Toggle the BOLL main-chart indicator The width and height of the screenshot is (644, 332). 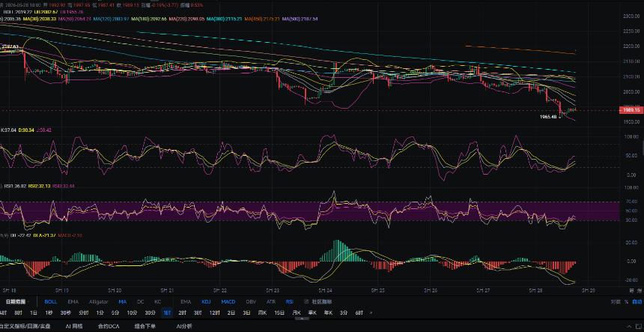(x=51, y=301)
